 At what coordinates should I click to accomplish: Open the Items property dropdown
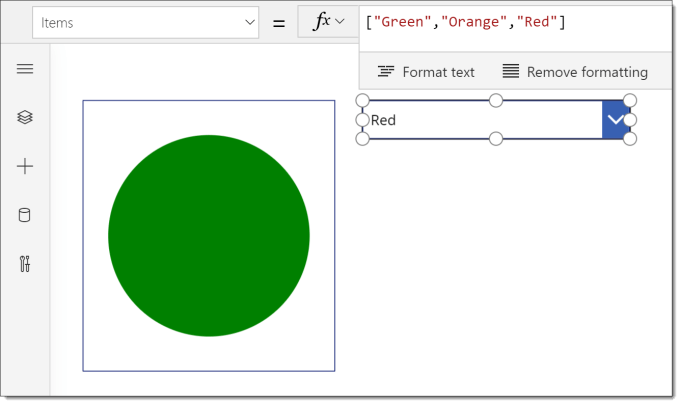tap(145, 23)
